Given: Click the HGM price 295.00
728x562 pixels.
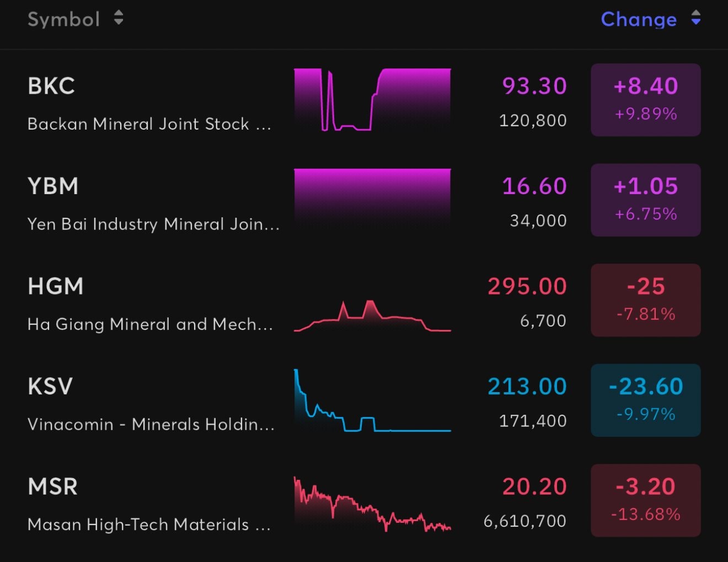Looking at the screenshot, I should tap(527, 286).
